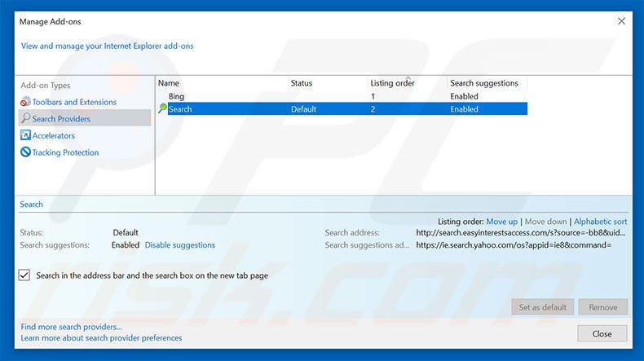Open Find more search providers link

point(71,327)
